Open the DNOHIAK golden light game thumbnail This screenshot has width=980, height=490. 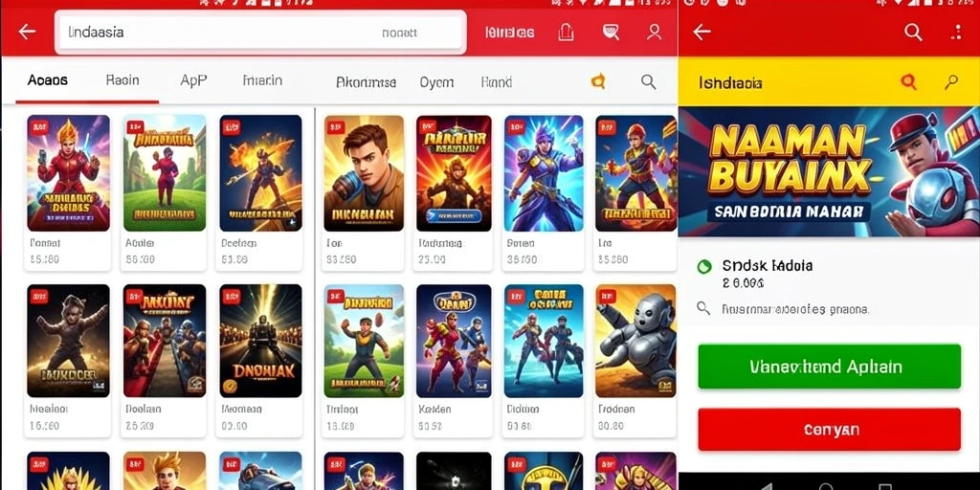[x=260, y=342]
